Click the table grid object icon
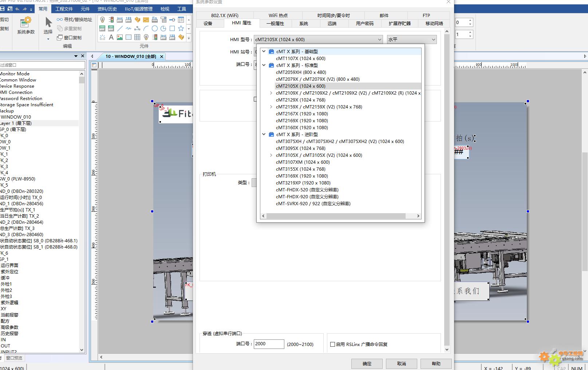588x370 pixels. (137, 37)
